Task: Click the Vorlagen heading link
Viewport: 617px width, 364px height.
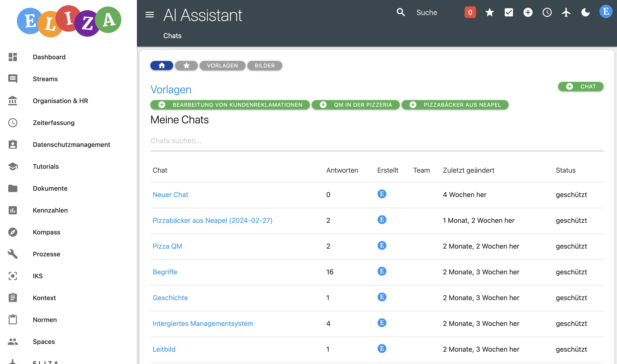Action: pyautogui.click(x=171, y=90)
